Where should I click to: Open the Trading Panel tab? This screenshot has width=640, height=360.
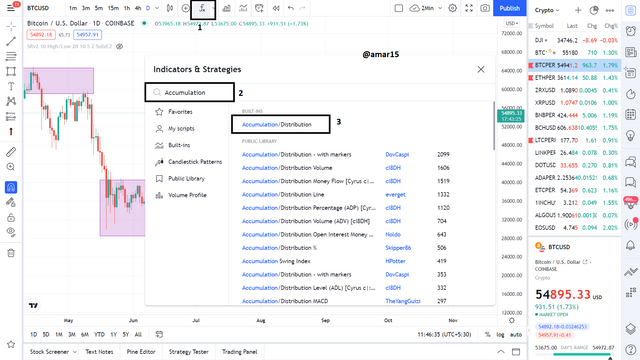click(240, 352)
